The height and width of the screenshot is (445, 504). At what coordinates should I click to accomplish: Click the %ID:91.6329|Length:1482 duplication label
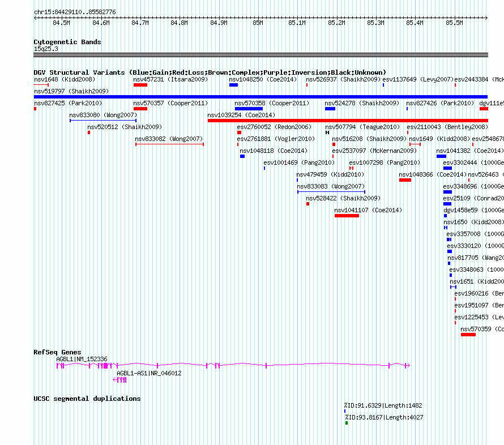click(383, 405)
